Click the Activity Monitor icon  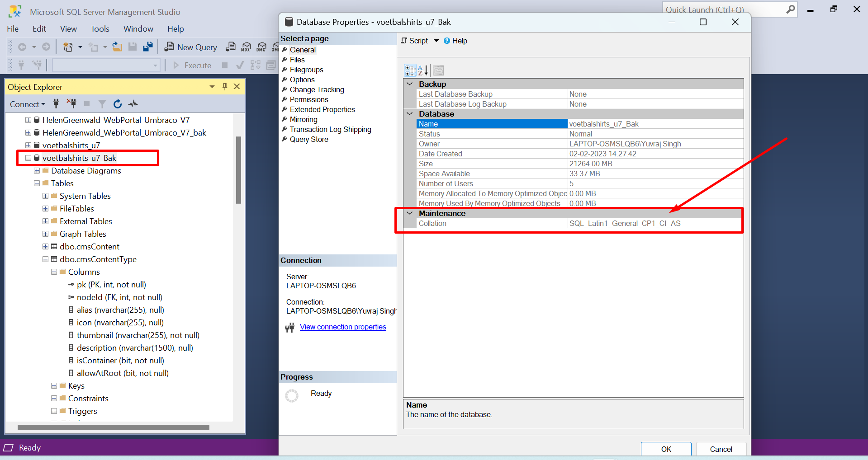coord(133,104)
